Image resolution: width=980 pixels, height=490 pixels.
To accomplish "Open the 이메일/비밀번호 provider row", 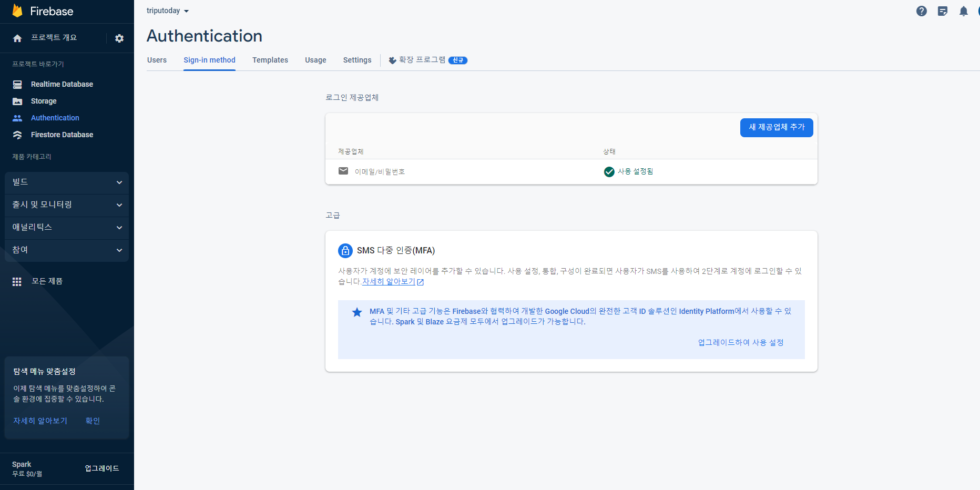I will [571, 172].
